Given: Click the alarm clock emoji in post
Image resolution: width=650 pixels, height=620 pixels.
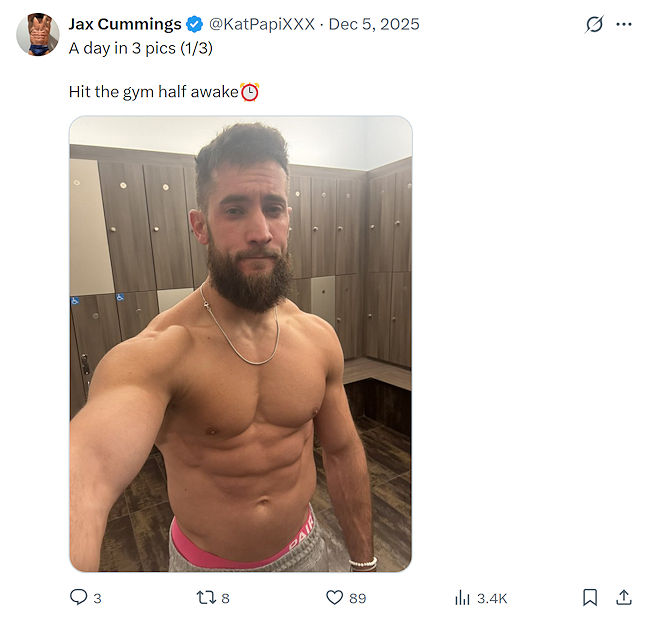Looking at the screenshot, I should click(x=250, y=92).
